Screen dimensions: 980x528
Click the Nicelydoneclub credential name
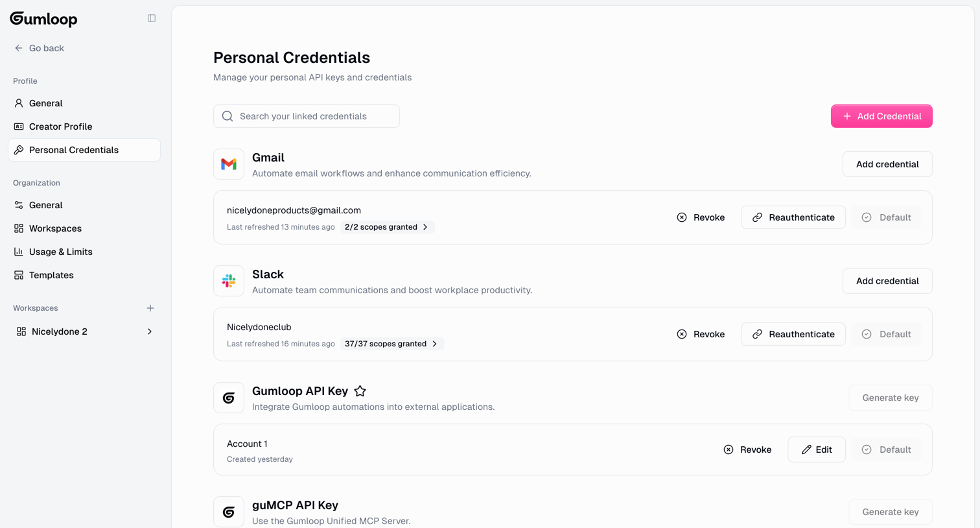pos(259,327)
